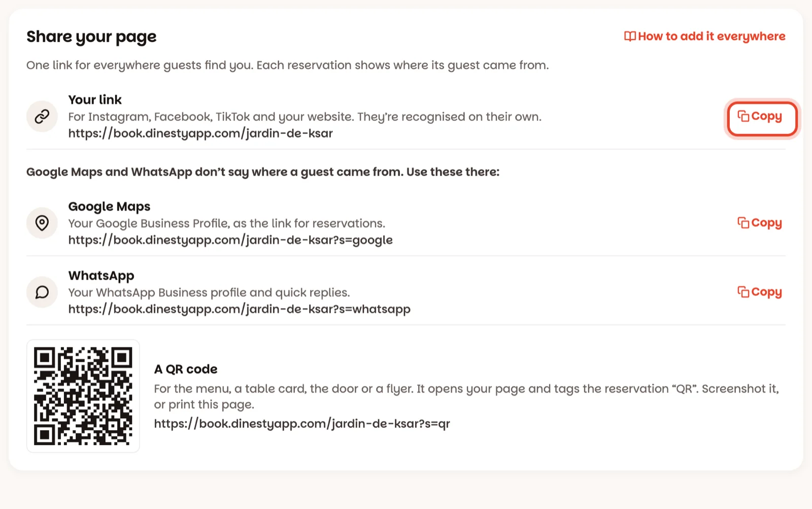This screenshot has width=812, height=509.
Task: Click text 'For Instagram, Facebook, TikTok and your website'
Action: click(210, 117)
